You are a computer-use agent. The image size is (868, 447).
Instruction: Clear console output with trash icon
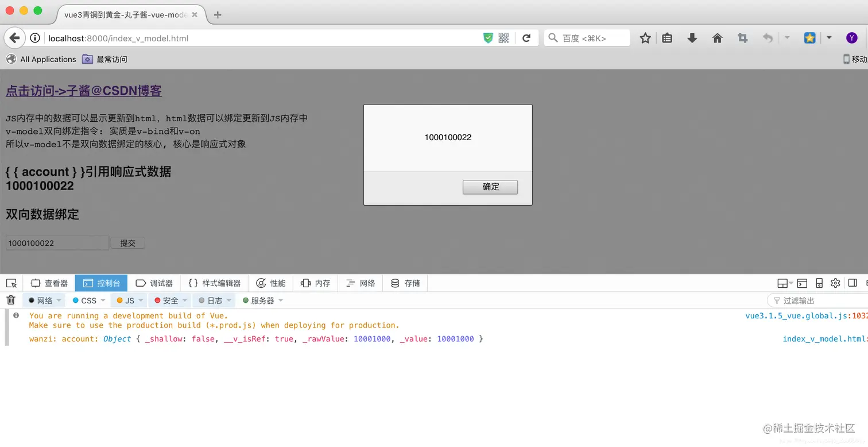tap(10, 300)
